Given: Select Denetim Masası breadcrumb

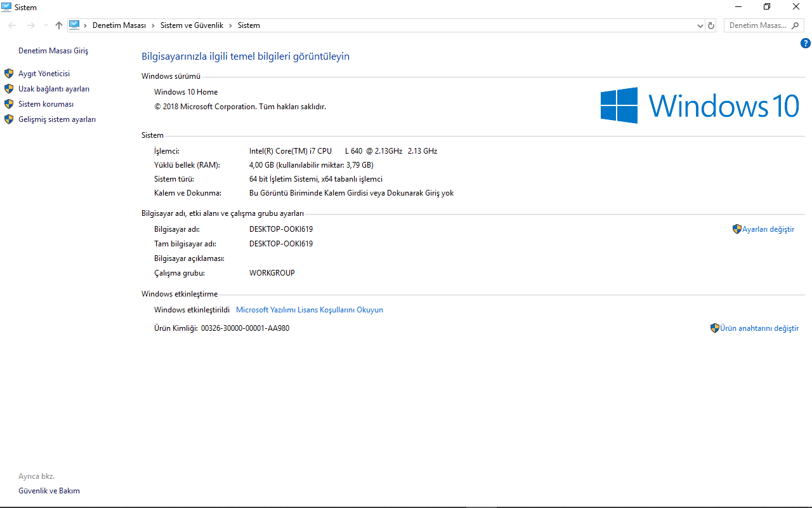Looking at the screenshot, I should coord(119,25).
